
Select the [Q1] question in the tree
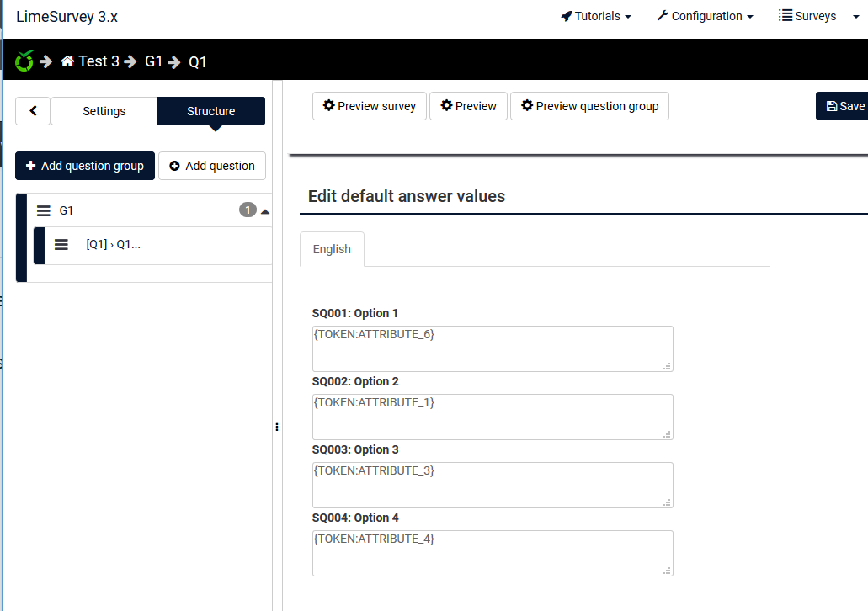(x=113, y=244)
